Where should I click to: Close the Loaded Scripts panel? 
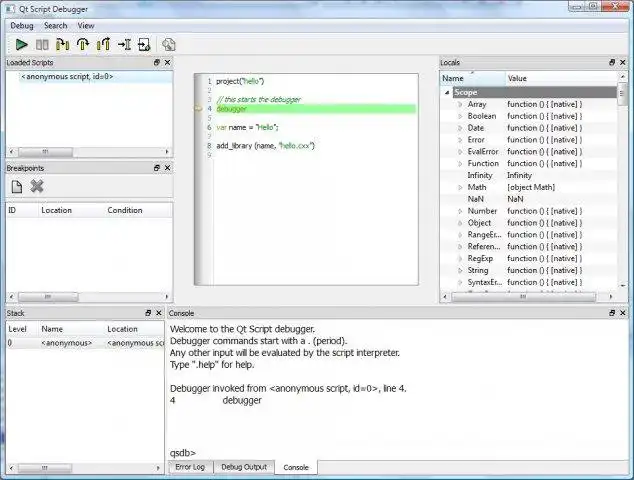167,62
